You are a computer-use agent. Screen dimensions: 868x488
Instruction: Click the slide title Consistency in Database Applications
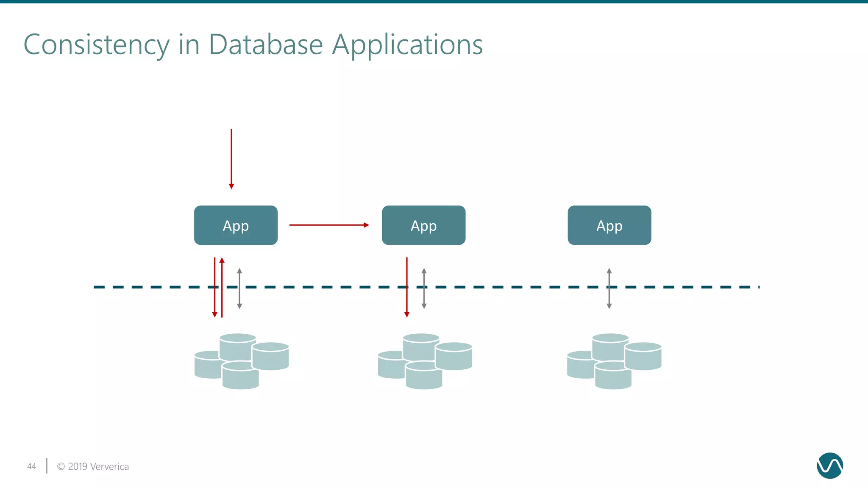(x=253, y=44)
